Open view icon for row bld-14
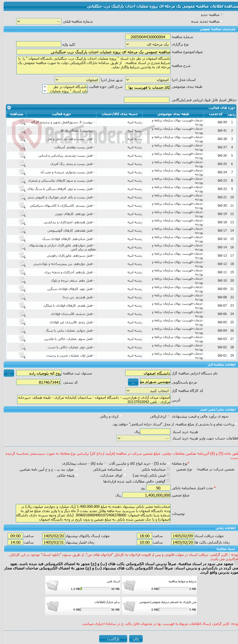 22,247
